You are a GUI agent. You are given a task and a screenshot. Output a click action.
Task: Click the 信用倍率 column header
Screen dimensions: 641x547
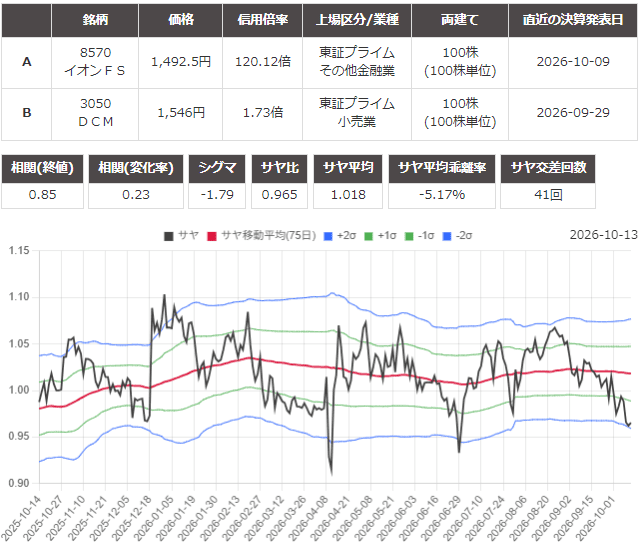(x=262, y=20)
